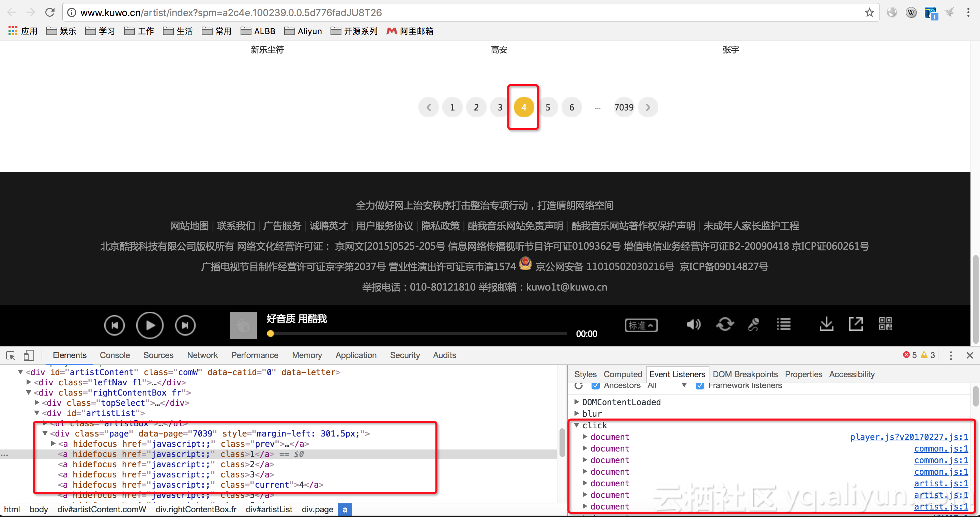Open the share/pop-out icon in player
The height and width of the screenshot is (517, 980).
coord(856,324)
